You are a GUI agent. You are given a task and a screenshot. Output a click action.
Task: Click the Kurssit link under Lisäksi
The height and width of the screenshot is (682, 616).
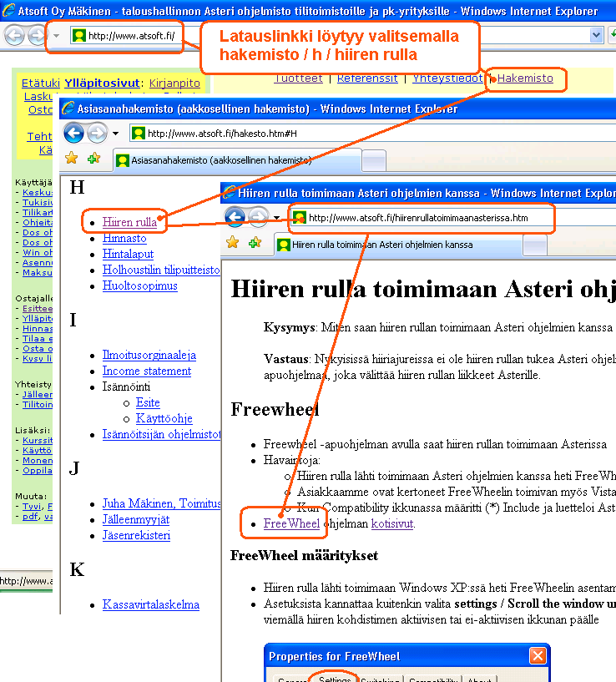point(38,440)
